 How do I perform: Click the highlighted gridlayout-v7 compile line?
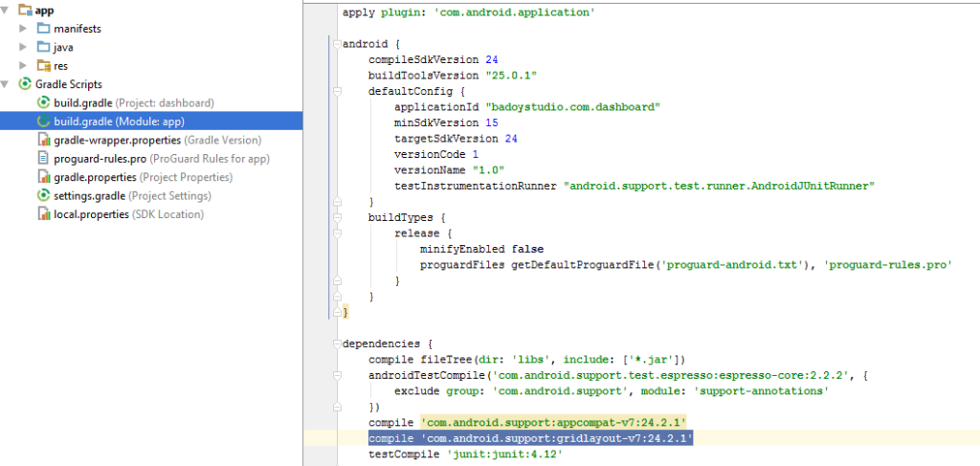529,438
